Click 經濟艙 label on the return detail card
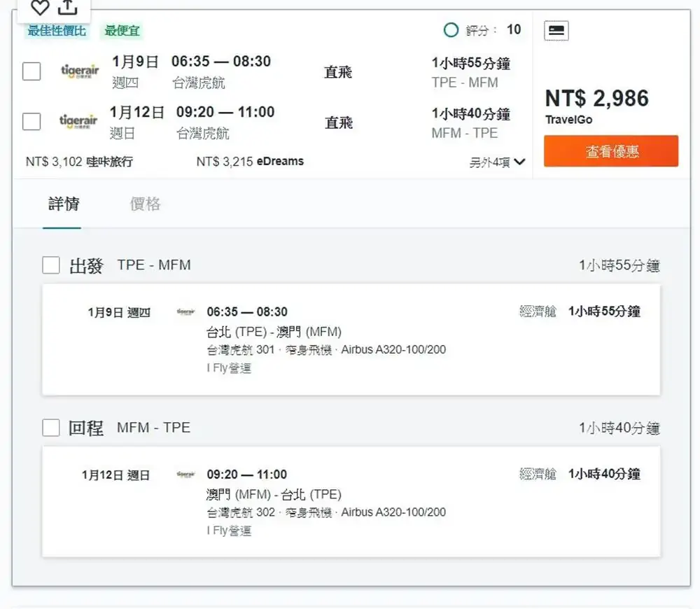Viewport: 700px width, 609px height. point(538,474)
